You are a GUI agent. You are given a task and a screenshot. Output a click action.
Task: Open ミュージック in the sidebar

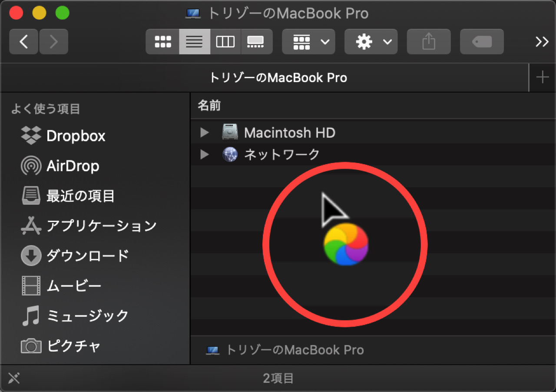75,316
